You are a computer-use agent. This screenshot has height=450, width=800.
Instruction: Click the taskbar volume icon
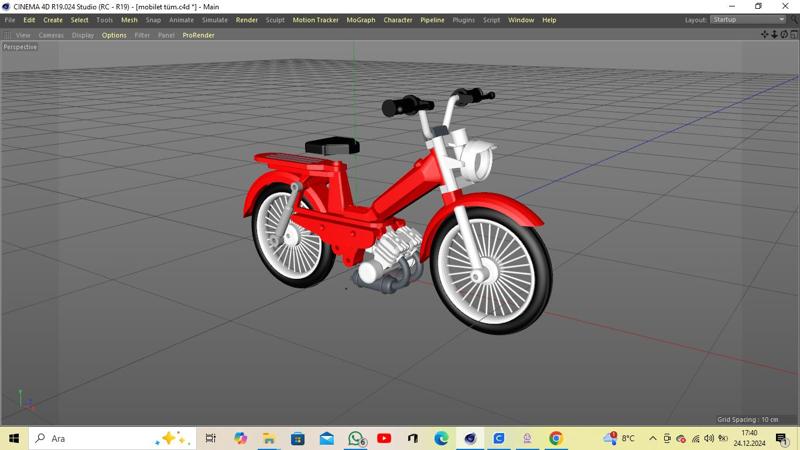pyautogui.click(x=709, y=438)
